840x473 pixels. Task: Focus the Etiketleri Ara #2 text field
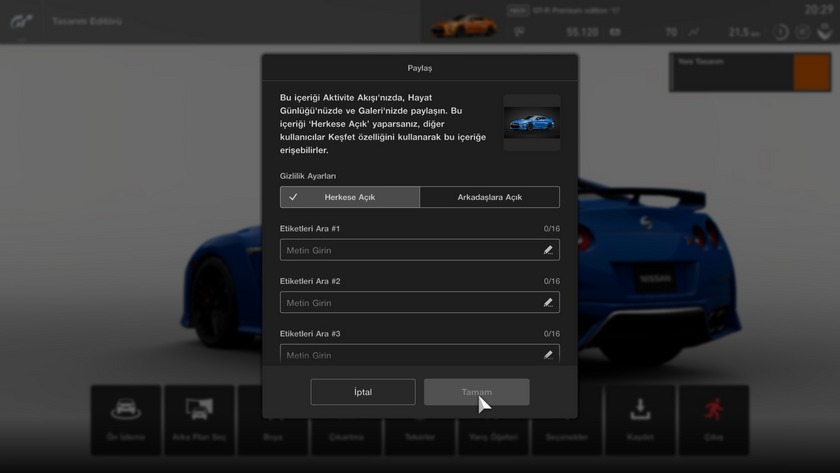click(x=410, y=302)
